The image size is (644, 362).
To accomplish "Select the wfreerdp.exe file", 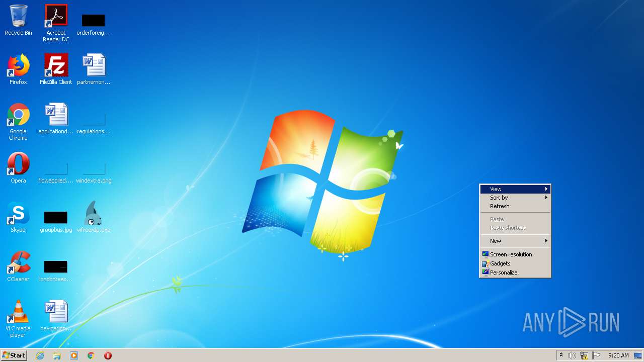I will (94, 217).
